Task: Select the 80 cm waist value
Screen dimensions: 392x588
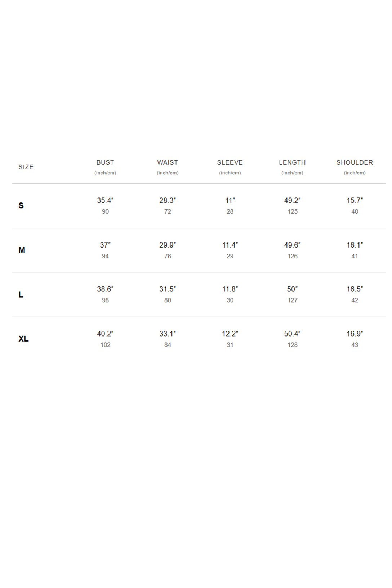Action: click(x=168, y=300)
